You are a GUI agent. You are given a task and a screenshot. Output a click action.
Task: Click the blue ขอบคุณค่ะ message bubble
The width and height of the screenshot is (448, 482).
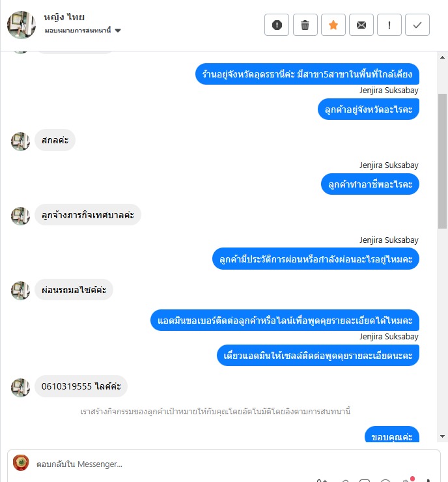pyautogui.click(x=392, y=434)
